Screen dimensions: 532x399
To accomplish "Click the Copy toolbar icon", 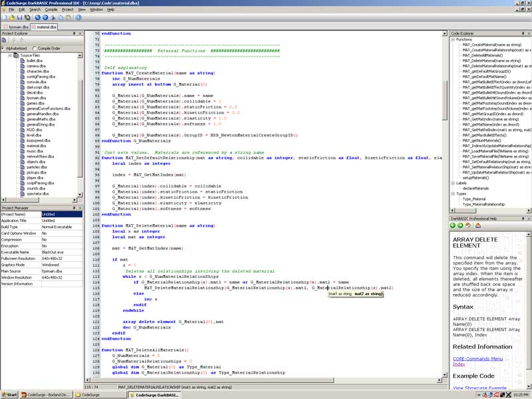I will coord(61,18).
